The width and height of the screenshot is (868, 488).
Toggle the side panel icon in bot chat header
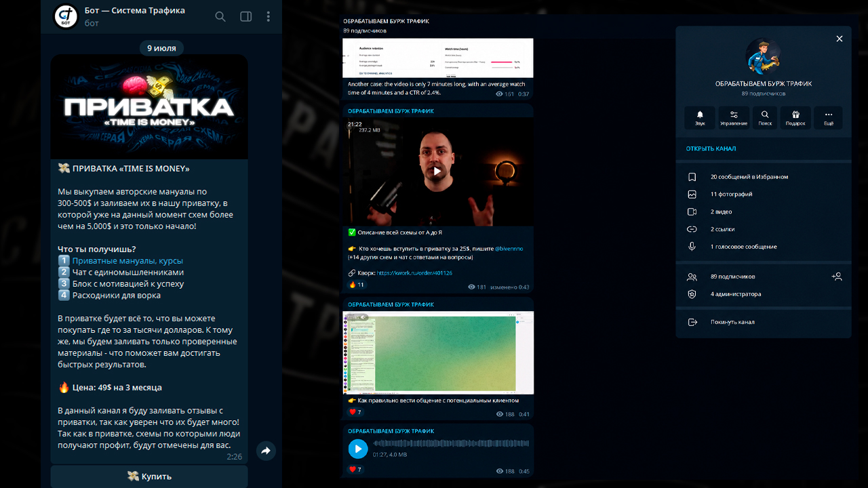[x=246, y=16]
